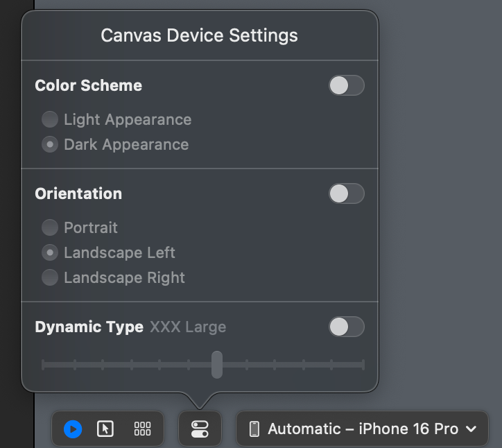Click the Canvas Device Settings icon
The height and width of the screenshot is (448, 502).
[200, 429]
